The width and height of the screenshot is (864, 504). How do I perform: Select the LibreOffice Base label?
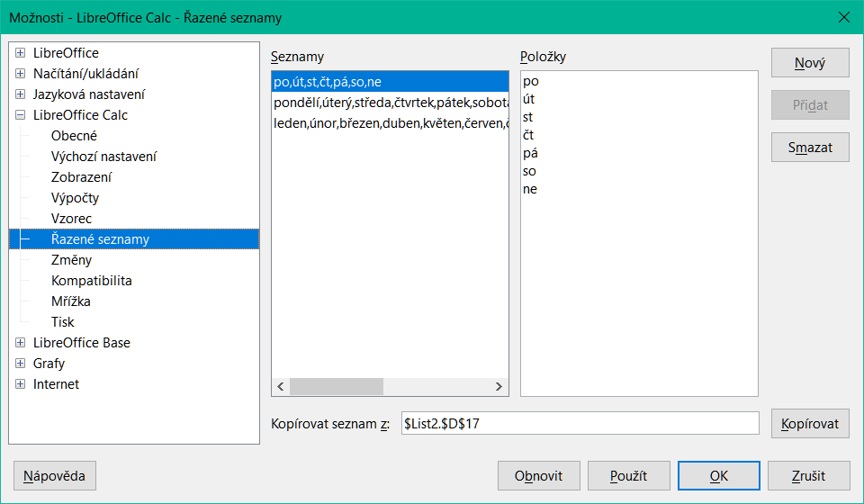[82, 343]
